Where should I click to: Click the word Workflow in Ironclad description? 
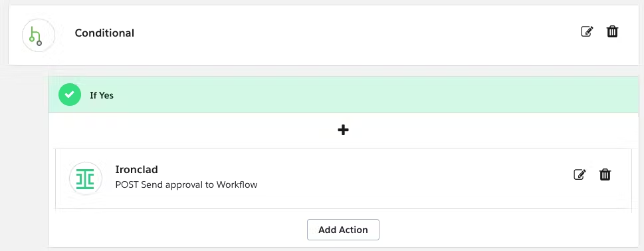tap(237, 184)
